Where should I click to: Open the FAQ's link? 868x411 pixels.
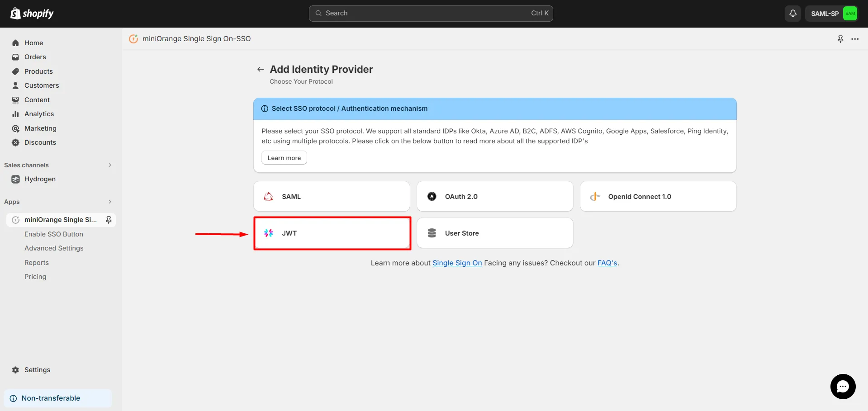[x=607, y=263]
